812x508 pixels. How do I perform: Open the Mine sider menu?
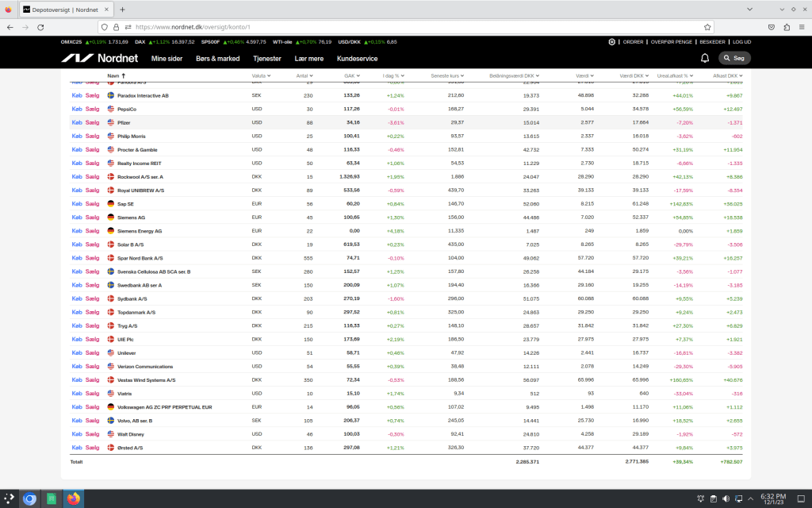pyautogui.click(x=167, y=59)
